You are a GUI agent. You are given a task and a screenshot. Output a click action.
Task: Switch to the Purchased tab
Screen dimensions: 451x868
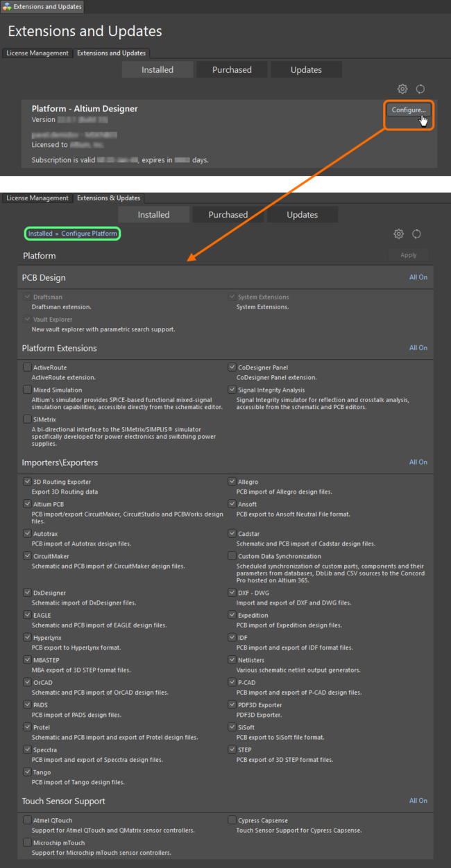[x=232, y=69]
